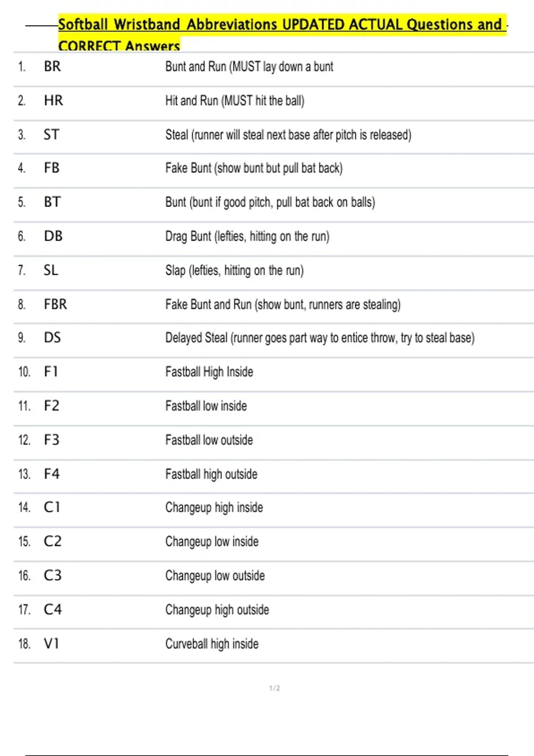This screenshot has width=534, height=756.
Task: Select the 'Drag Bunt' definition line
Action: click(247, 236)
